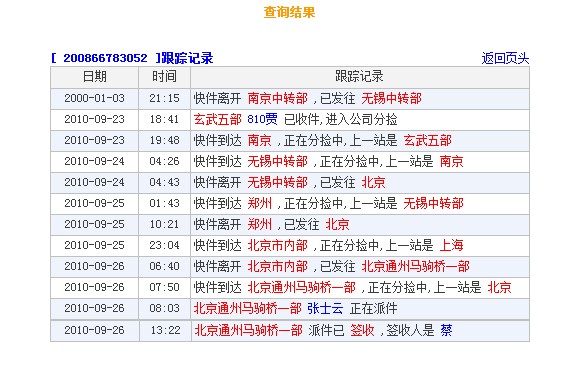Image resolution: width=585 pixels, height=380 pixels.
Task: Click 北京通州马驹桥一部 in the 07:50 row
Action: pos(302,288)
